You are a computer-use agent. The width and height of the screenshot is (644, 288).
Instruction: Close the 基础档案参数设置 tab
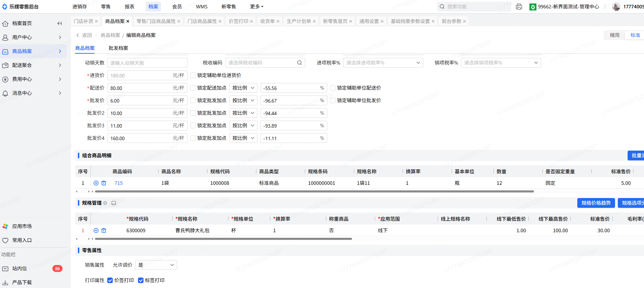pos(433,21)
